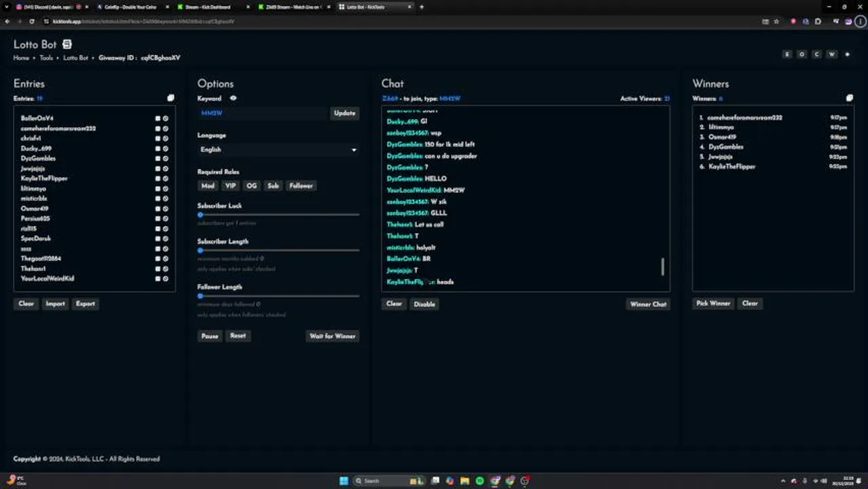868x489 pixels.
Task: Open a new browser tab
Action: point(421,7)
